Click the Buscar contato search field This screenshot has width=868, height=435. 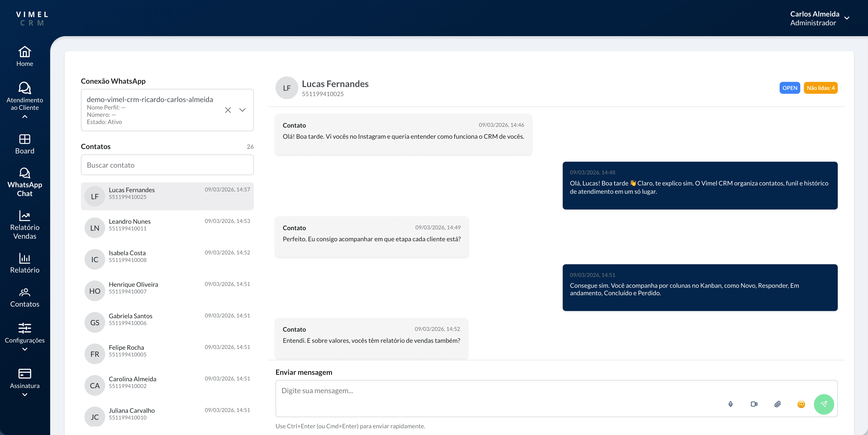point(167,165)
